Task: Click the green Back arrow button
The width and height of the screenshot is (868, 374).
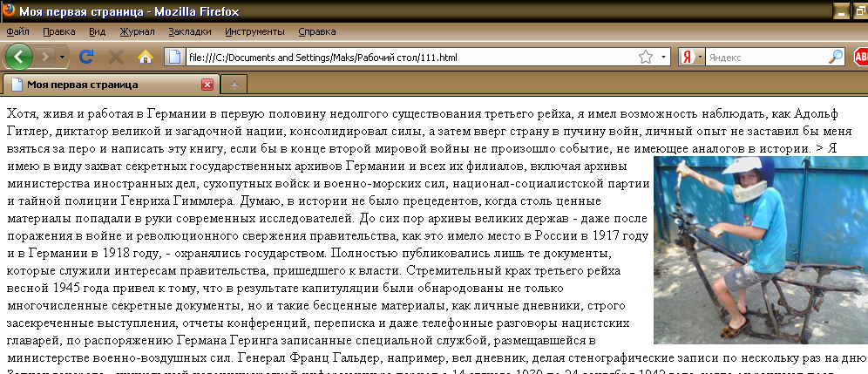Action: click(18, 57)
